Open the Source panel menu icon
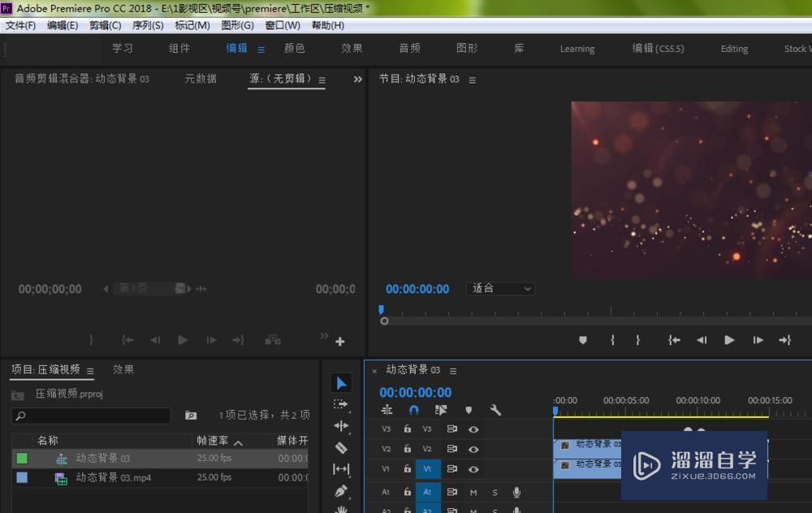Screen dimensions: 812x513 point(322,80)
